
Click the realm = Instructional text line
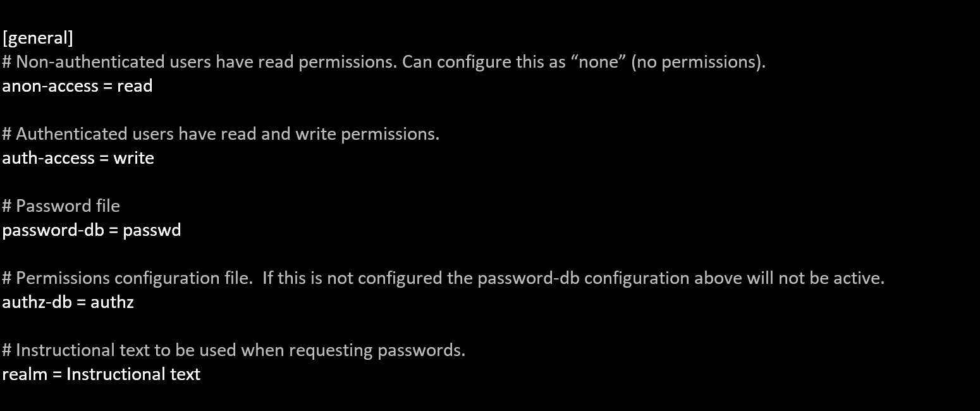[x=101, y=374]
